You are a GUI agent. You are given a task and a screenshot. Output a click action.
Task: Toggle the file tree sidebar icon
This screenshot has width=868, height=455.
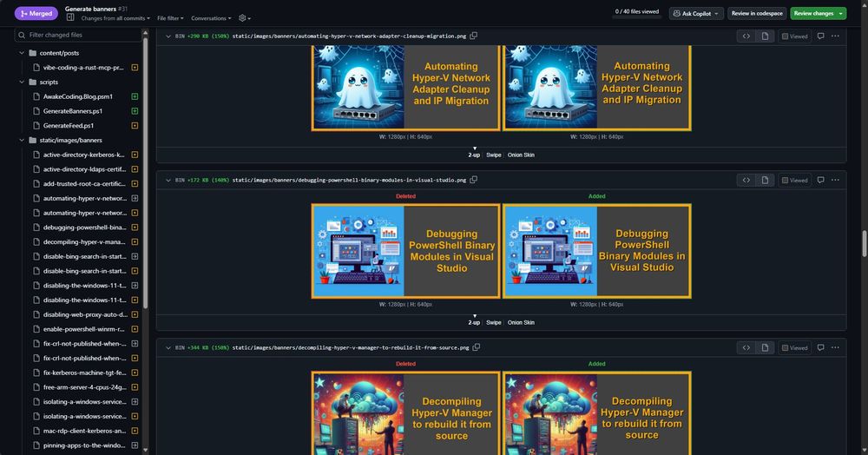pyautogui.click(x=70, y=17)
